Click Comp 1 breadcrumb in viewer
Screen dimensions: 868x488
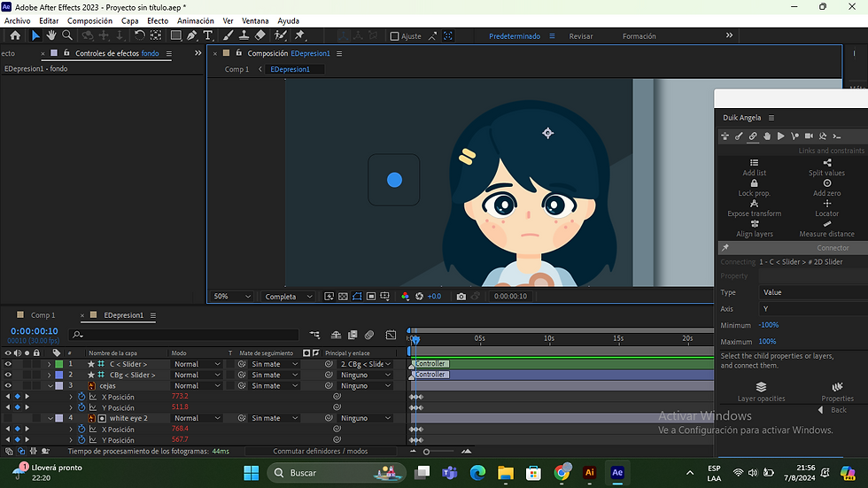coord(236,69)
